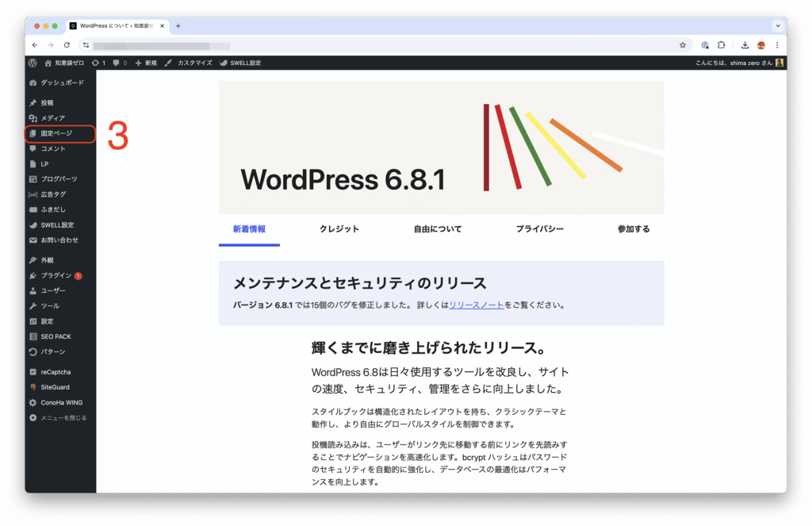Click the 新規 button in admin bar
Image resolution: width=812 pixels, height=526 pixels.
coord(146,63)
